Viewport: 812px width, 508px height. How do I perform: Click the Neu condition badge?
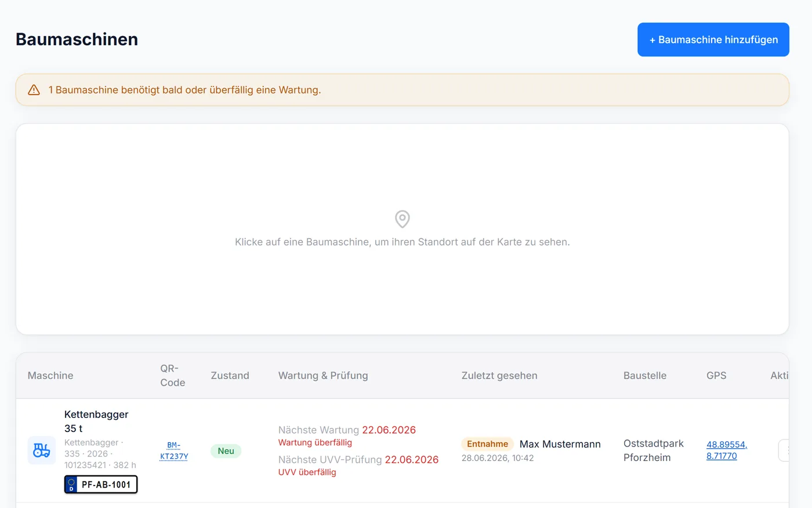pyautogui.click(x=226, y=451)
